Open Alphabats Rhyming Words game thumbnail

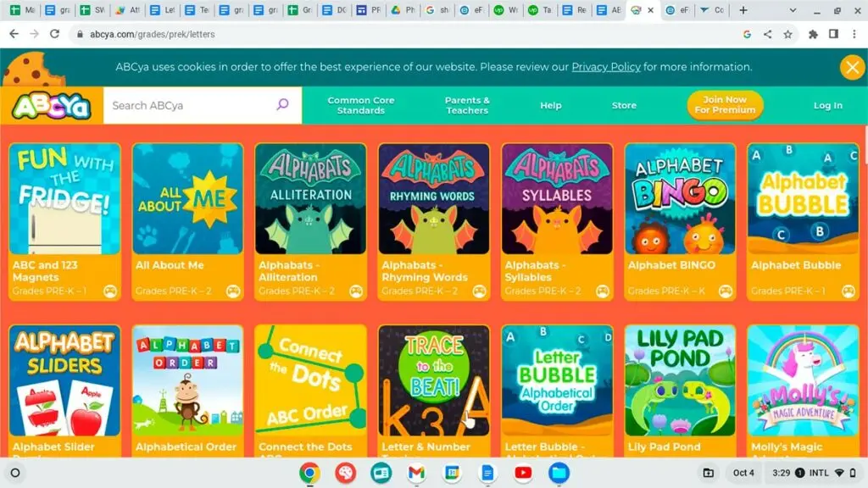tap(433, 199)
